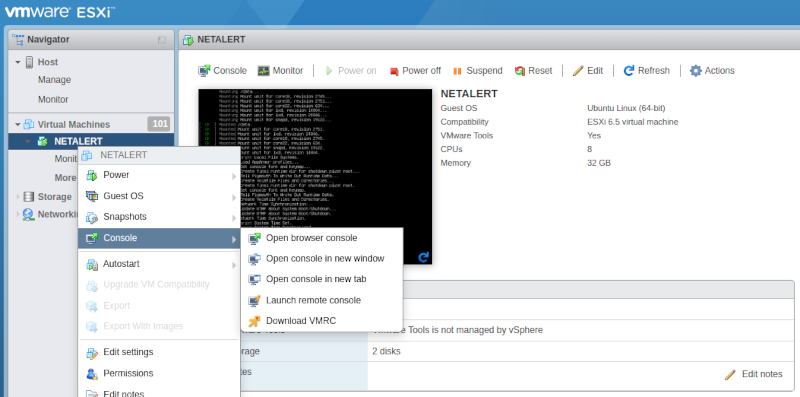The image size is (800, 397).
Task: Select Edit notes in context menu
Action: pyautogui.click(x=159, y=392)
